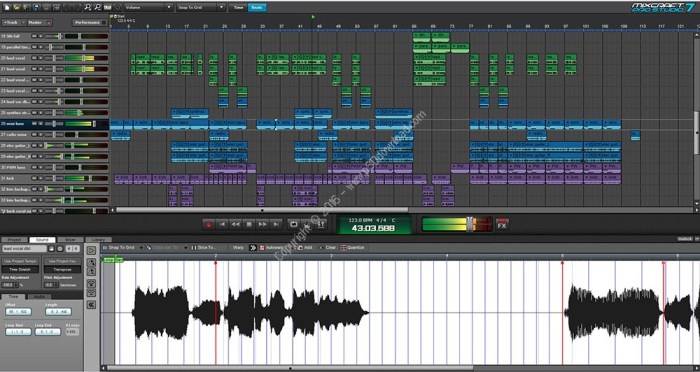Save project with the disk icon
Viewport: 700px width, 372px height.
(37, 7)
